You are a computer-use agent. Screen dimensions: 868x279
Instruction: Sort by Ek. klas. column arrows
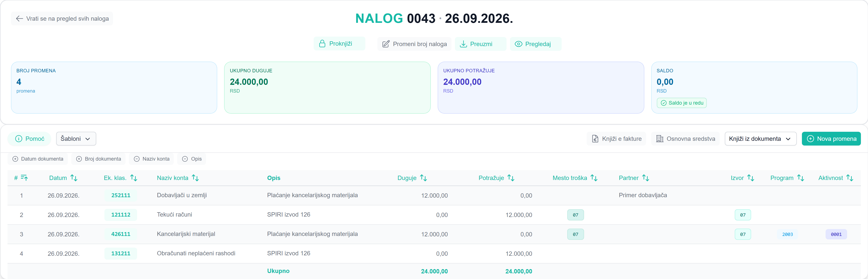click(x=134, y=178)
